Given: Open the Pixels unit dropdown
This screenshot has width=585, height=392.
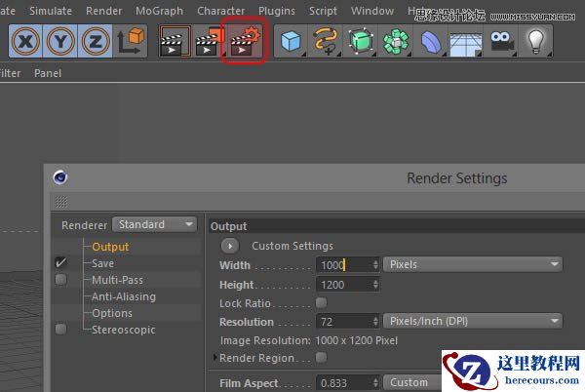Looking at the screenshot, I should [x=472, y=264].
